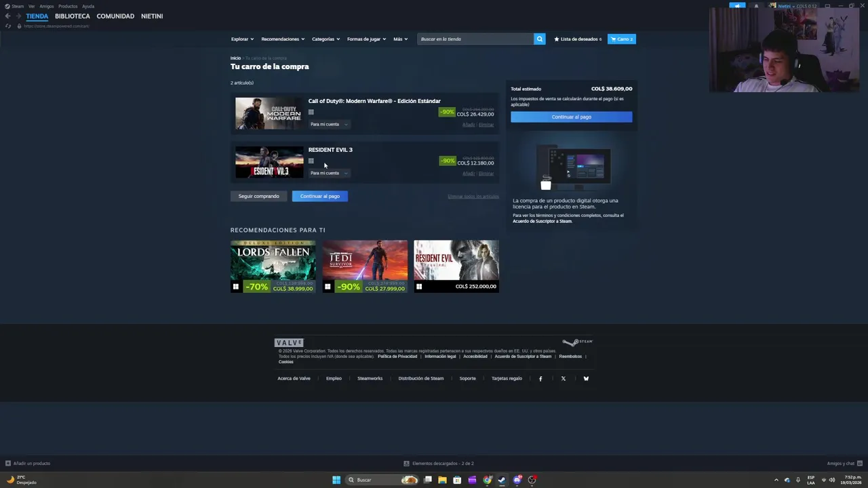The image size is (868, 488).
Task: Open Para mi cuenta dropdown for Call of Duty
Action: pos(329,125)
